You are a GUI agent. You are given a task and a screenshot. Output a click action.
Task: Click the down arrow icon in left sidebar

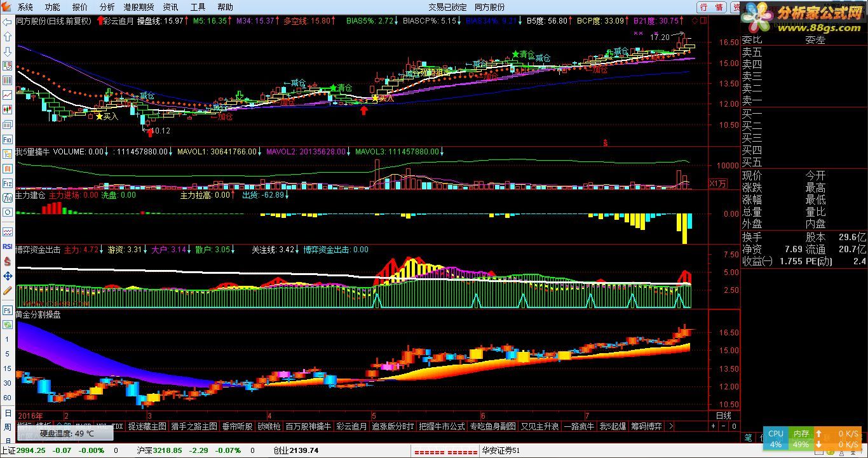click(x=8, y=51)
